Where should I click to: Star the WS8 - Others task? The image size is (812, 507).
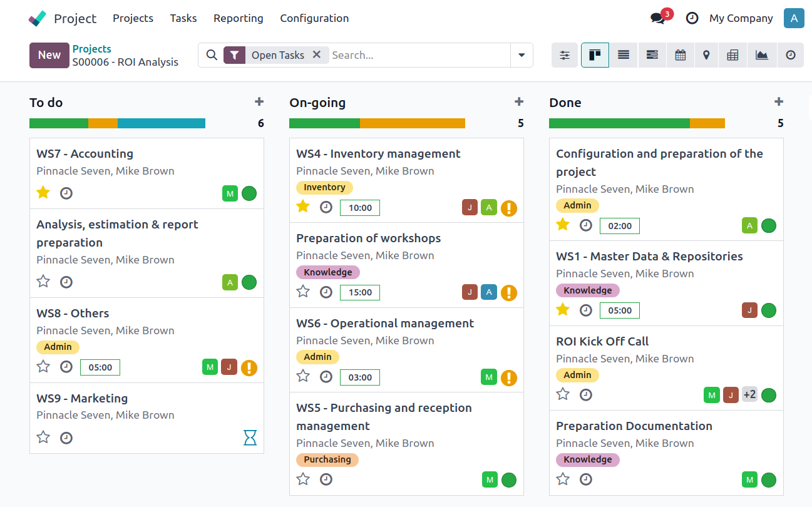click(43, 366)
